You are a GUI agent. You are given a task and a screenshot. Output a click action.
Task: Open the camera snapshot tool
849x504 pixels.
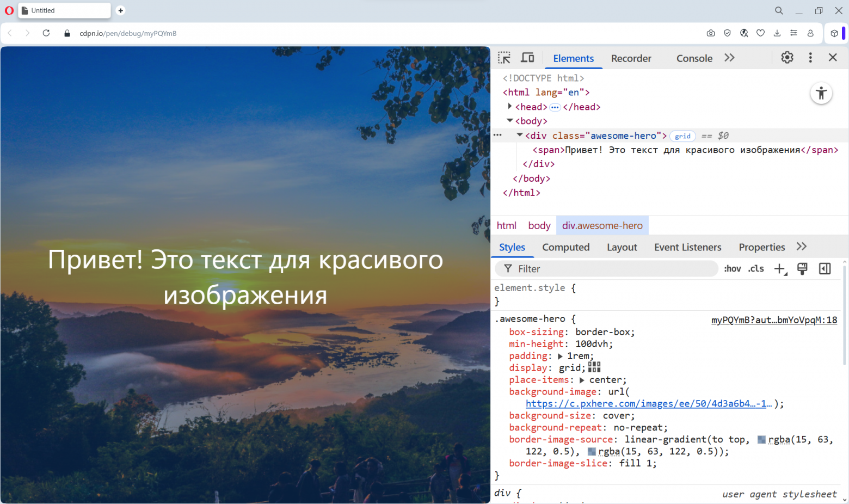[711, 33]
